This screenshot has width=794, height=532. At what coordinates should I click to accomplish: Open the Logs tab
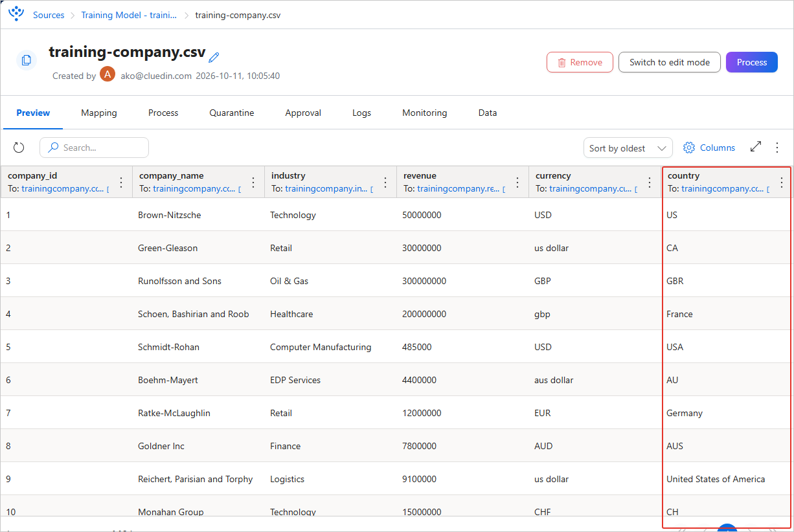[361, 113]
